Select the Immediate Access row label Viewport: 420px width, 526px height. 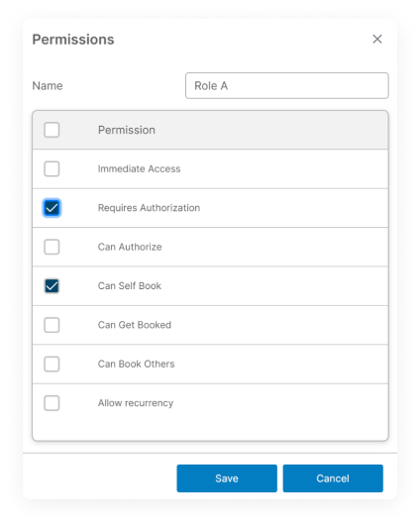(140, 168)
